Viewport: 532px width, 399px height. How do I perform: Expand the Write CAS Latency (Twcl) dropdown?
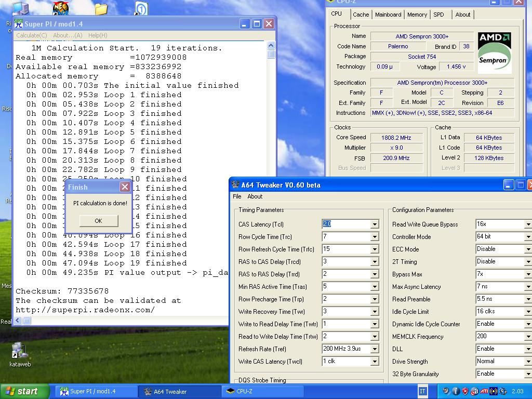point(375,362)
